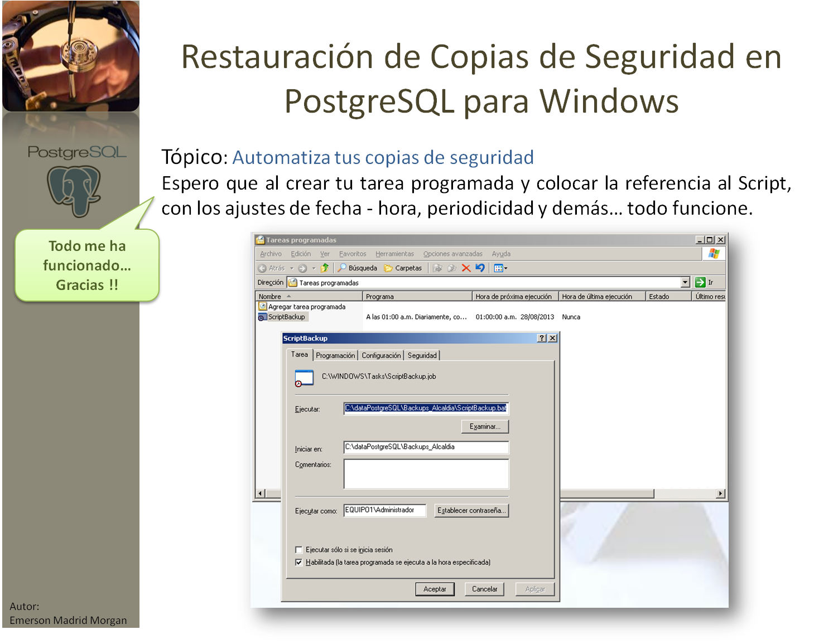Click the green Ir go arrow
The width and height of the screenshot is (814, 644).
point(700,282)
